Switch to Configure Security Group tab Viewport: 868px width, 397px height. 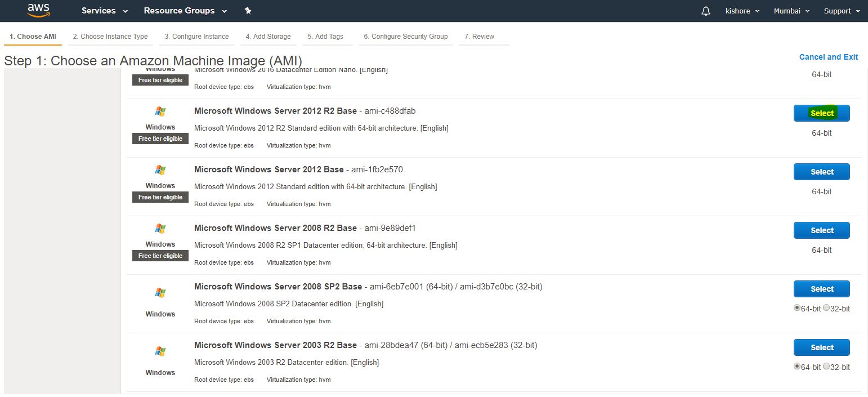pos(405,37)
